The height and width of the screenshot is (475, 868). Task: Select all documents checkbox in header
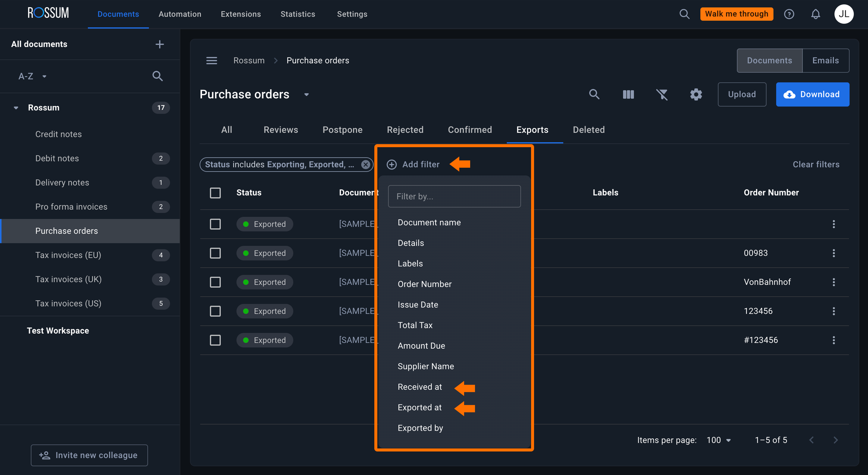[x=215, y=193]
